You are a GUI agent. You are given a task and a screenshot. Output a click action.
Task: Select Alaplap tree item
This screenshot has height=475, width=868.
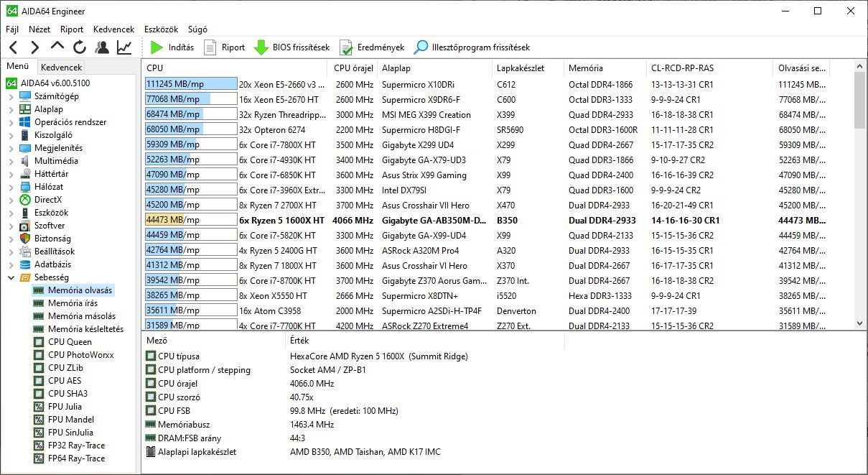[x=48, y=109]
